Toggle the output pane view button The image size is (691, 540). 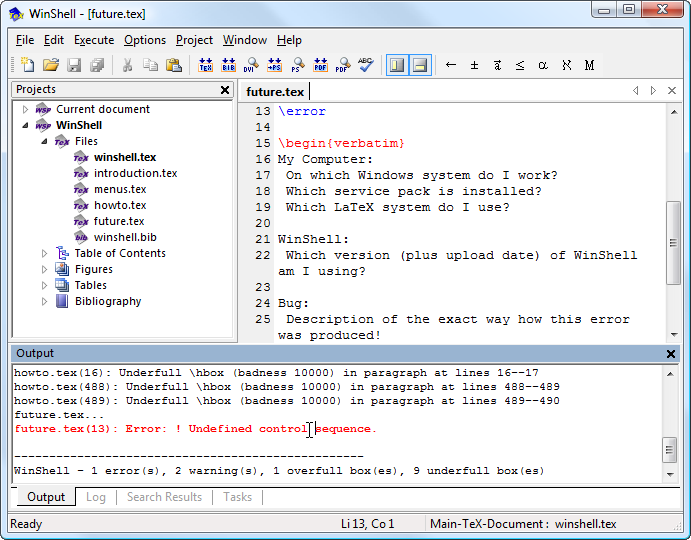pyautogui.click(x=420, y=65)
